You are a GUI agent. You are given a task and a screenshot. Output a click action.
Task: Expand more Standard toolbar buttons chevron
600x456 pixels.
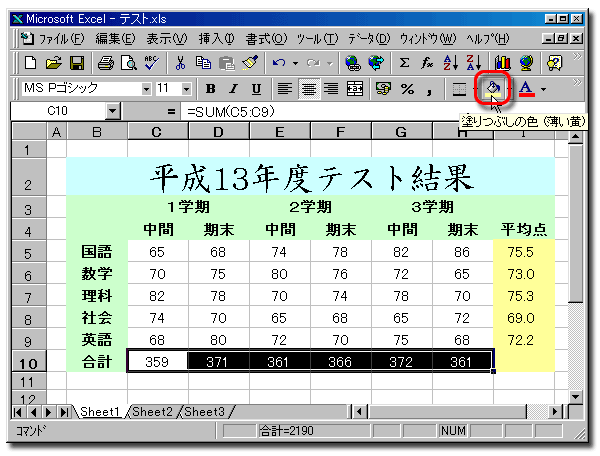(x=577, y=57)
